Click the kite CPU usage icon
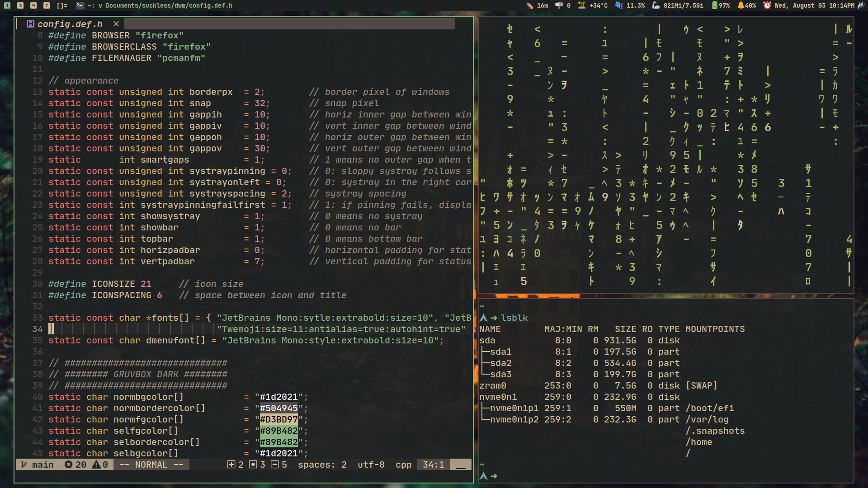Screen dimensions: 868x488 pyautogui.click(x=619, y=5)
